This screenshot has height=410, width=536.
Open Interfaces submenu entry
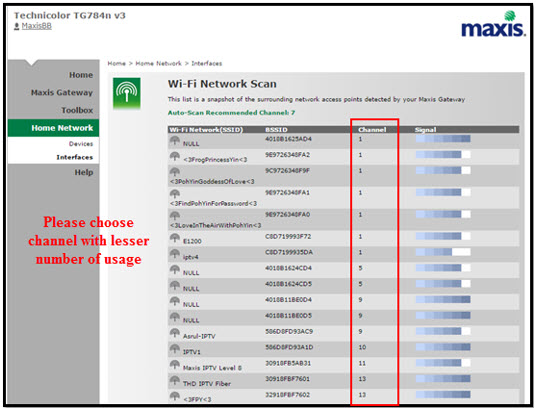(75, 157)
